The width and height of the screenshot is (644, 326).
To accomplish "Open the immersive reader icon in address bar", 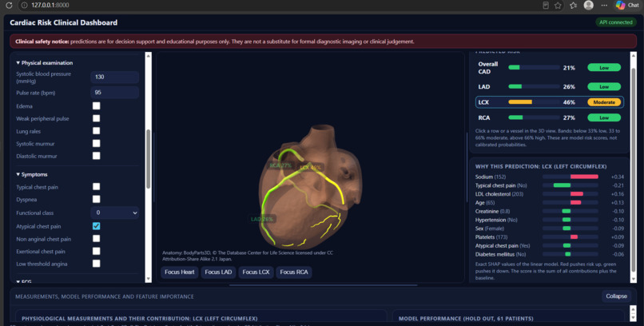I will click(546, 6).
